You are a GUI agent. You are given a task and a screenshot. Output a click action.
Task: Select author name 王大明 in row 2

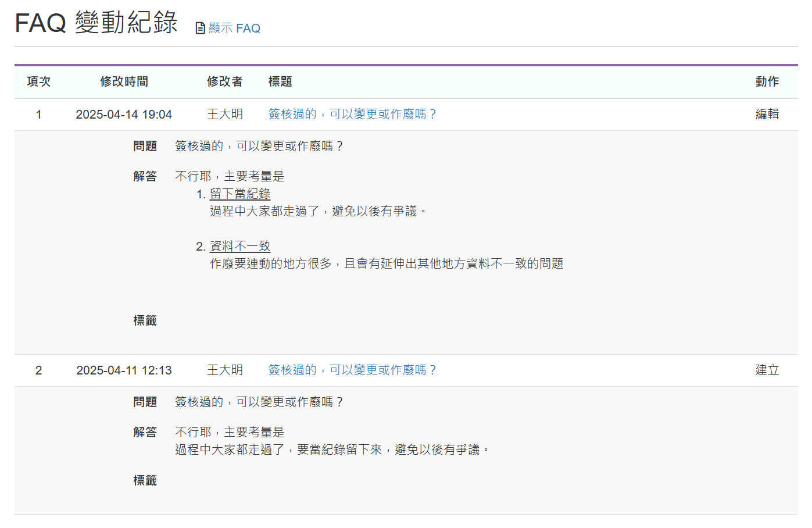pos(226,370)
